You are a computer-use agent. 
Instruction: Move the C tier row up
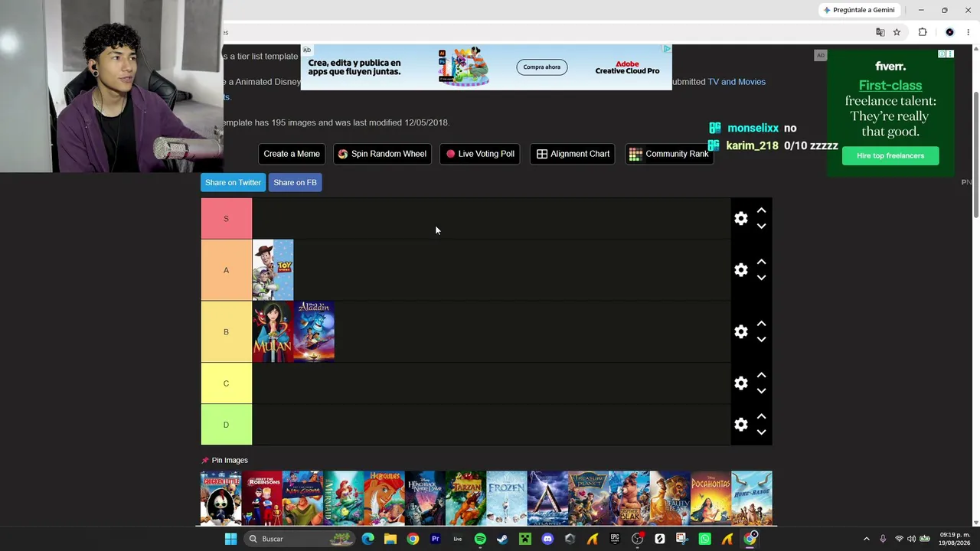coord(761,375)
